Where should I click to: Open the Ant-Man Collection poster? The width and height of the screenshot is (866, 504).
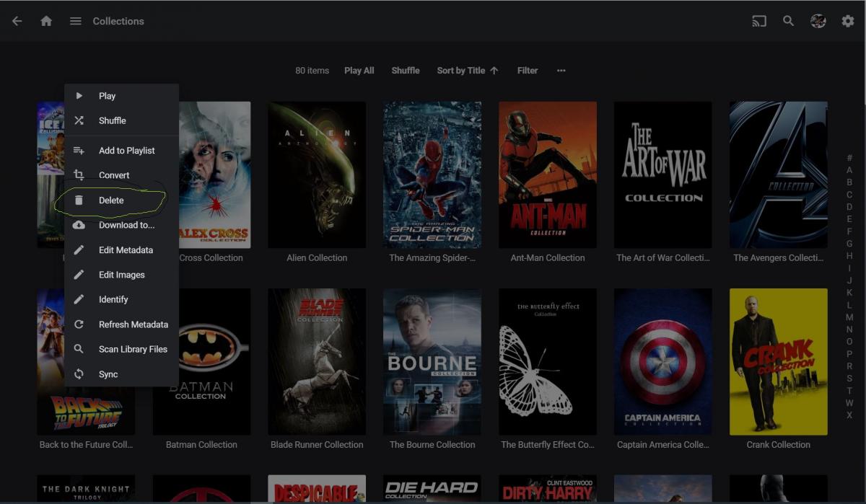pos(548,174)
